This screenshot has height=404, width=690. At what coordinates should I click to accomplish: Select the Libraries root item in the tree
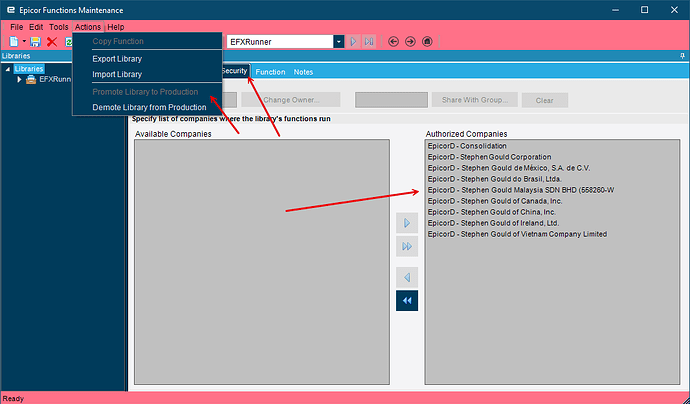pyautogui.click(x=29, y=69)
